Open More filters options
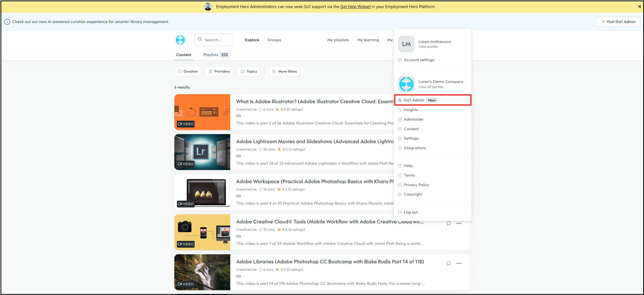The width and height of the screenshot is (644, 295). tap(284, 71)
